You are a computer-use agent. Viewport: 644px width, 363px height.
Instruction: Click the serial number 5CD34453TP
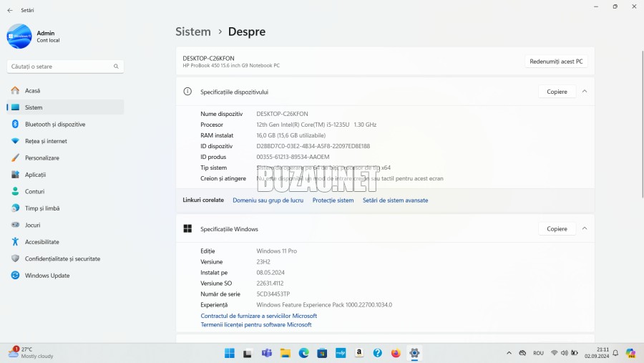[x=273, y=294]
